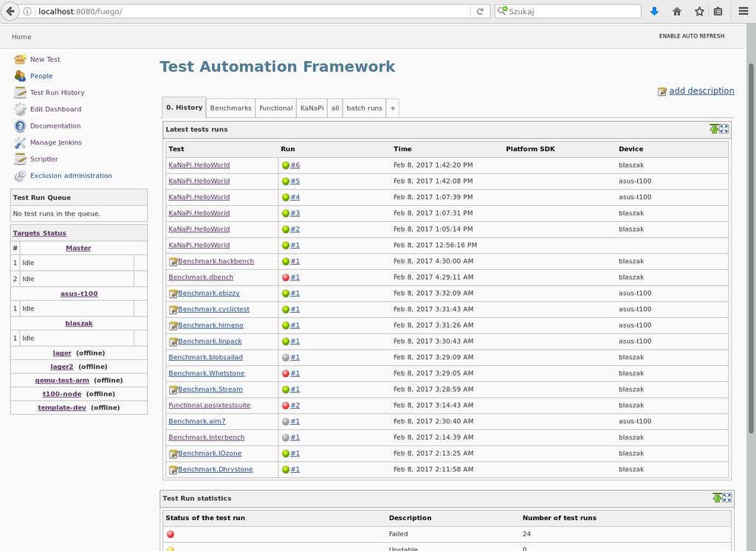Open the bookmarks list icon
756x551 pixels.
pyautogui.click(x=718, y=11)
